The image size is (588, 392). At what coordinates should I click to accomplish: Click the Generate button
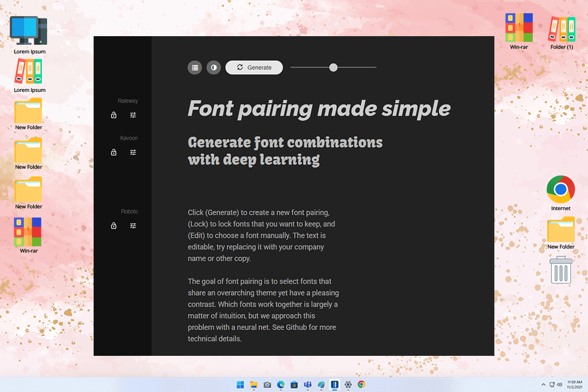(x=254, y=68)
